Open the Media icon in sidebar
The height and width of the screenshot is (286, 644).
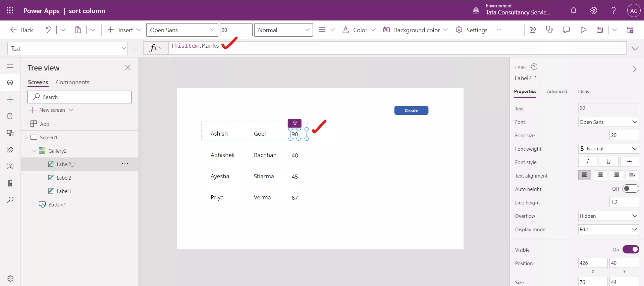pos(10,133)
